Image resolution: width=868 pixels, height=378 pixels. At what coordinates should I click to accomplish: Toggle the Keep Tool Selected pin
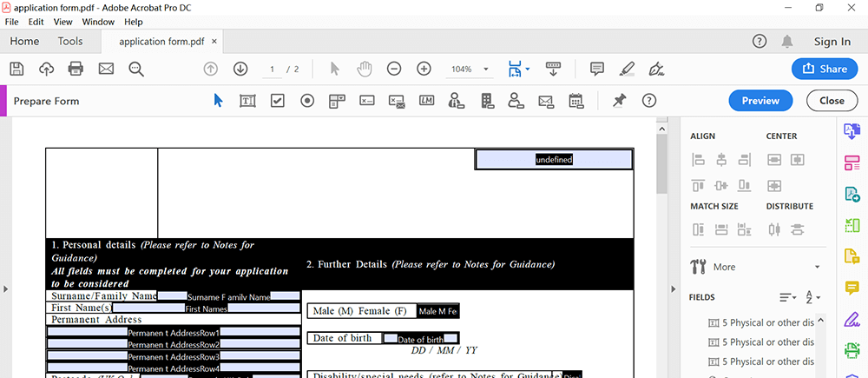tap(619, 101)
